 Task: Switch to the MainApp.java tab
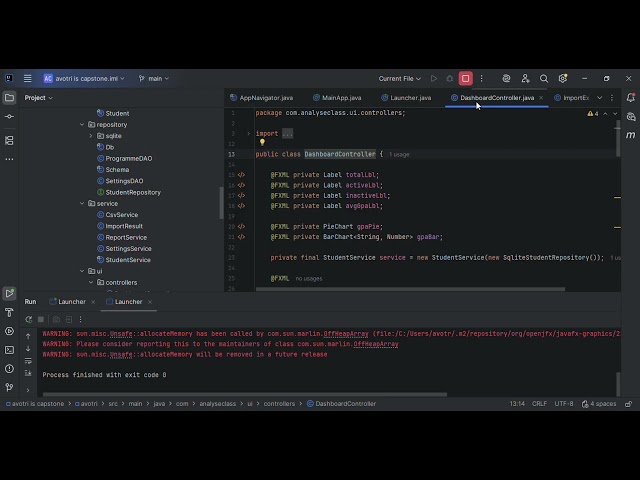click(x=340, y=98)
